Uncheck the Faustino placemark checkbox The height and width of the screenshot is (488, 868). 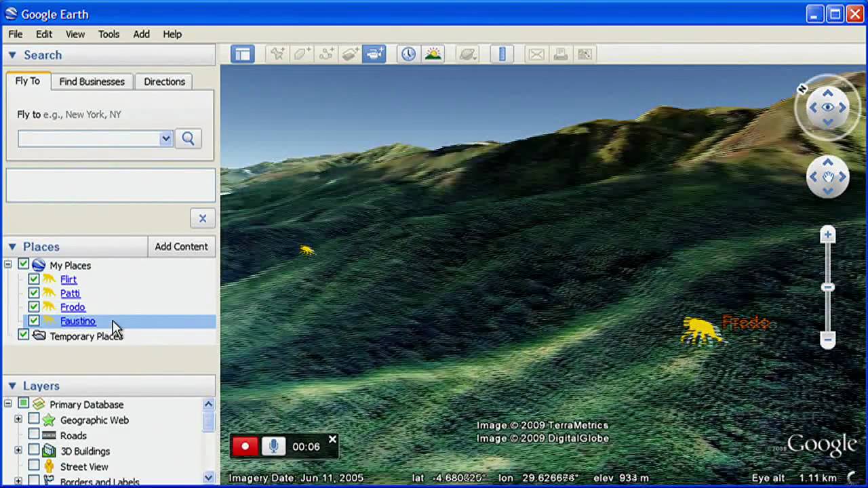click(x=33, y=321)
